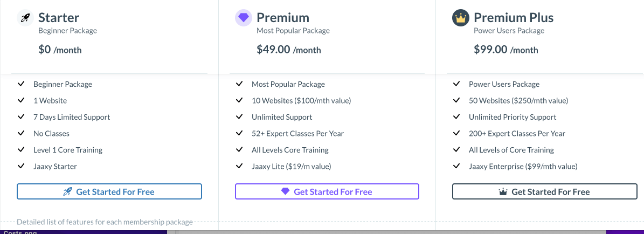Select the Premium Plus package heading
Image resolution: width=644 pixels, height=234 pixels.
click(514, 17)
